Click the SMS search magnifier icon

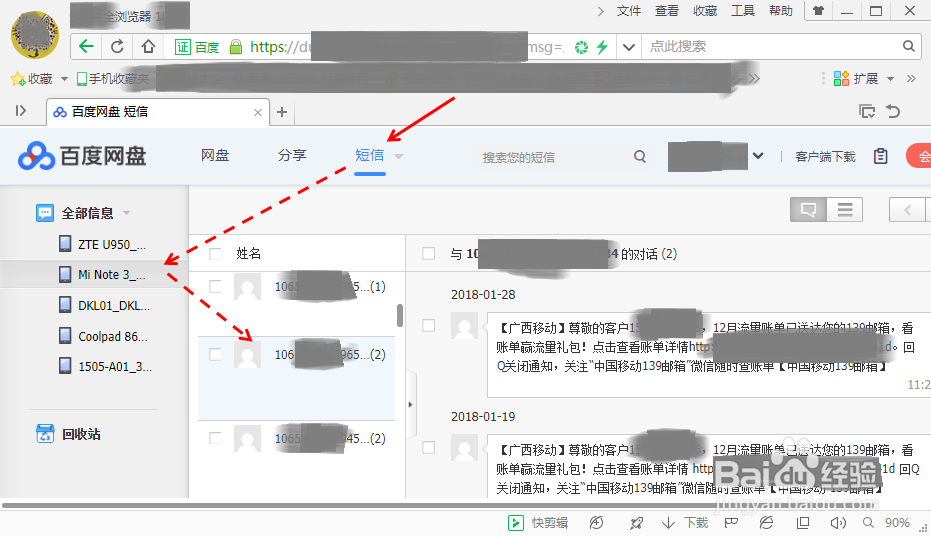[639, 156]
